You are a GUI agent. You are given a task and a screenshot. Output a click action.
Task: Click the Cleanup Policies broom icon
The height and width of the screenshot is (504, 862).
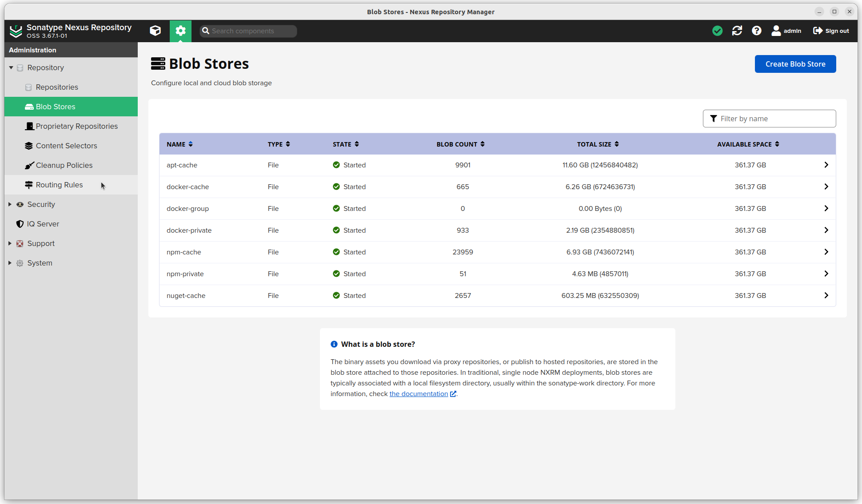click(29, 165)
